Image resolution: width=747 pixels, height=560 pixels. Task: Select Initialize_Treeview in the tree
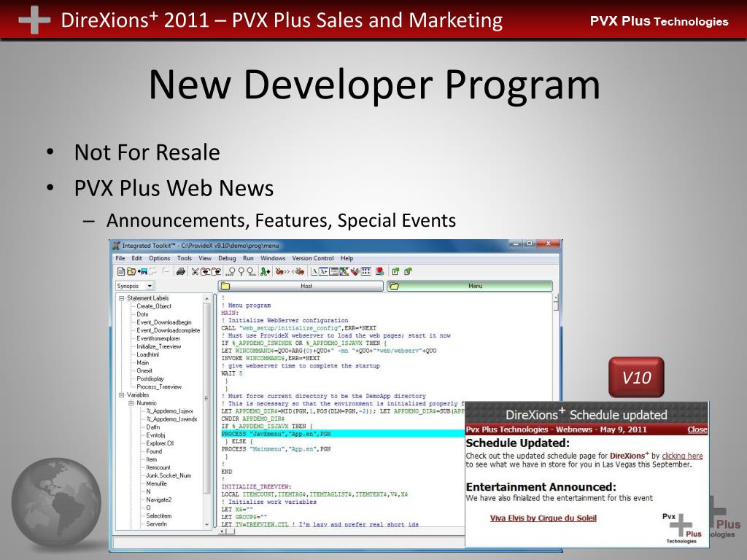[158, 346]
